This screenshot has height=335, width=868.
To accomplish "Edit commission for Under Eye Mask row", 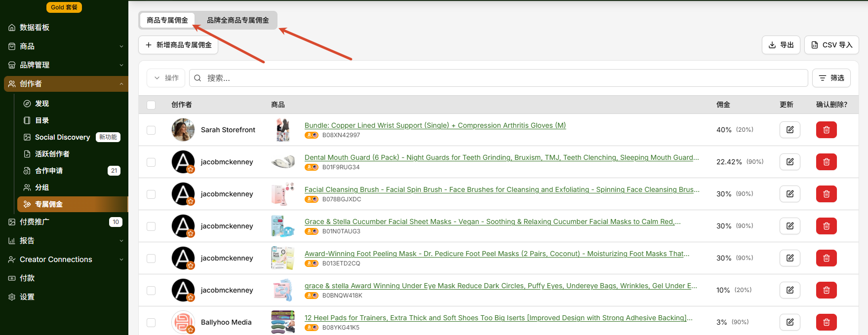I will click(x=790, y=290).
